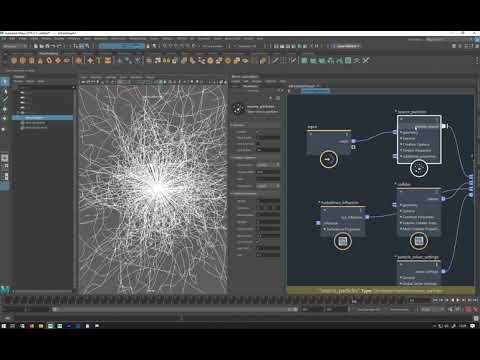This screenshot has width=480, height=360.
Task: Activate the Select tool in the toolbox
Action: coord(5,82)
